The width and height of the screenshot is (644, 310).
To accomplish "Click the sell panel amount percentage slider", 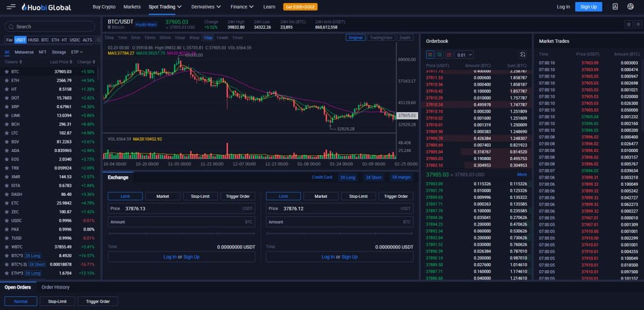I will pos(340,234).
